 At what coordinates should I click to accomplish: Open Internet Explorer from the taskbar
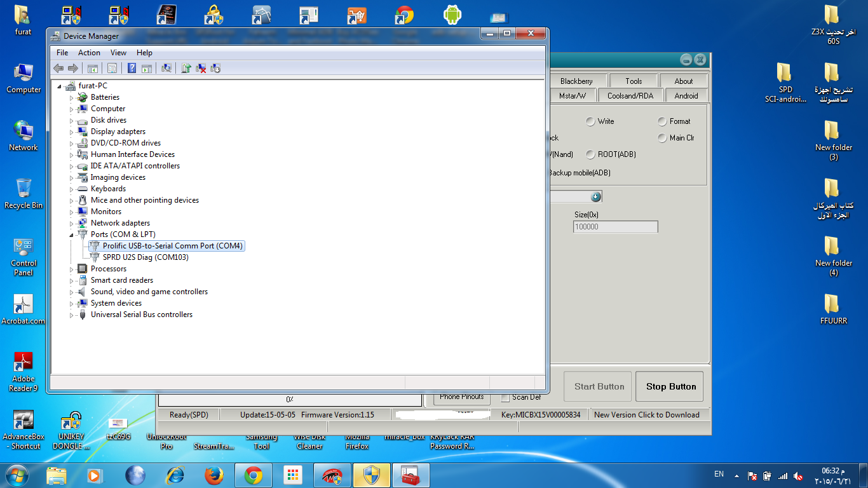click(175, 475)
